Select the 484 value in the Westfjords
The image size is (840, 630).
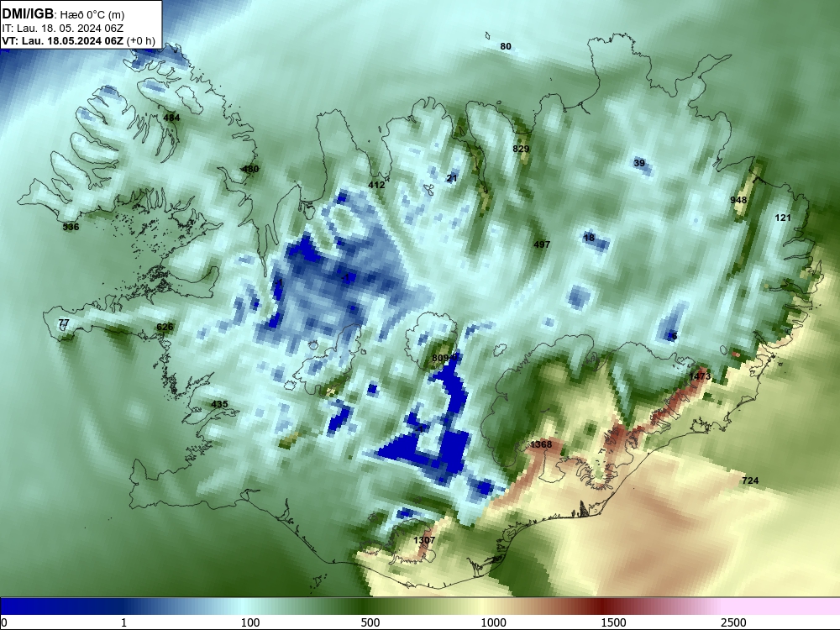coord(171,118)
